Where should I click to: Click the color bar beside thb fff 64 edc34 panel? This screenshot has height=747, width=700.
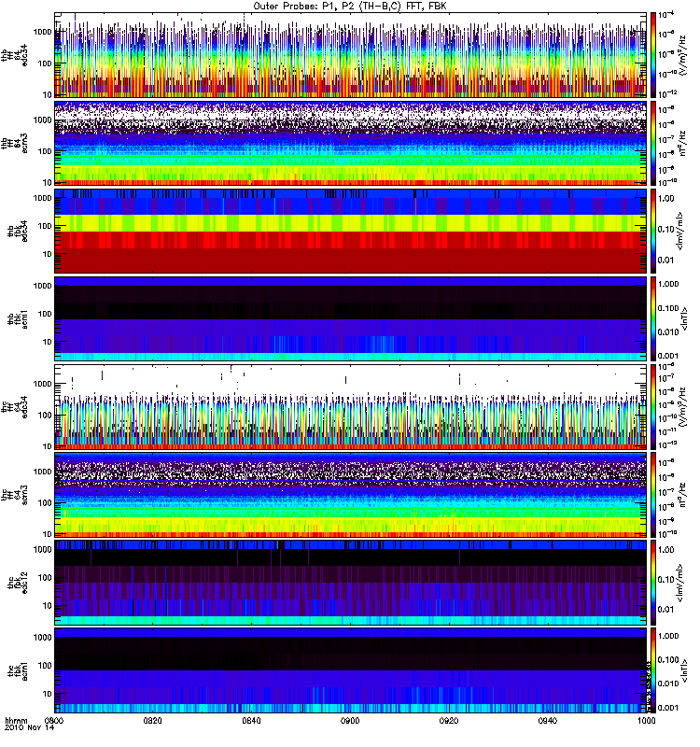pyautogui.click(x=653, y=55)
